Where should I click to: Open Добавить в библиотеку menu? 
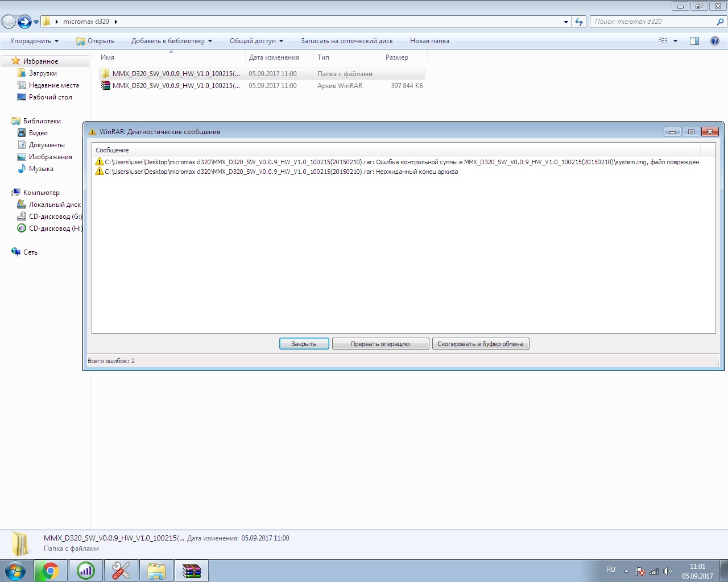171,41
